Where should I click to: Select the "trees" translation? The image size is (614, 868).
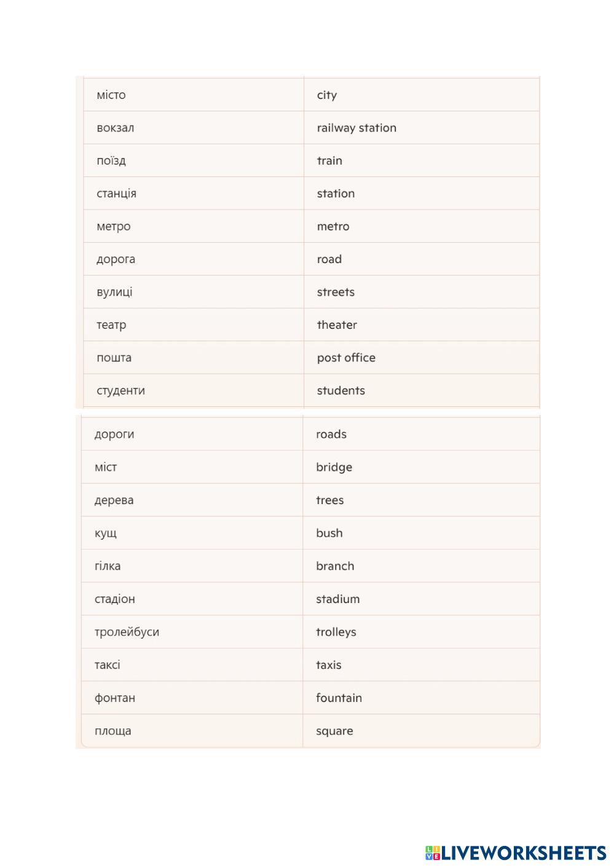[330, 500]
